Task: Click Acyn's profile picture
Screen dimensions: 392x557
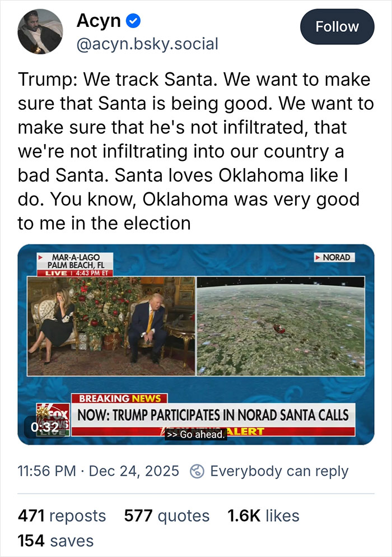Action: [38, 30]
